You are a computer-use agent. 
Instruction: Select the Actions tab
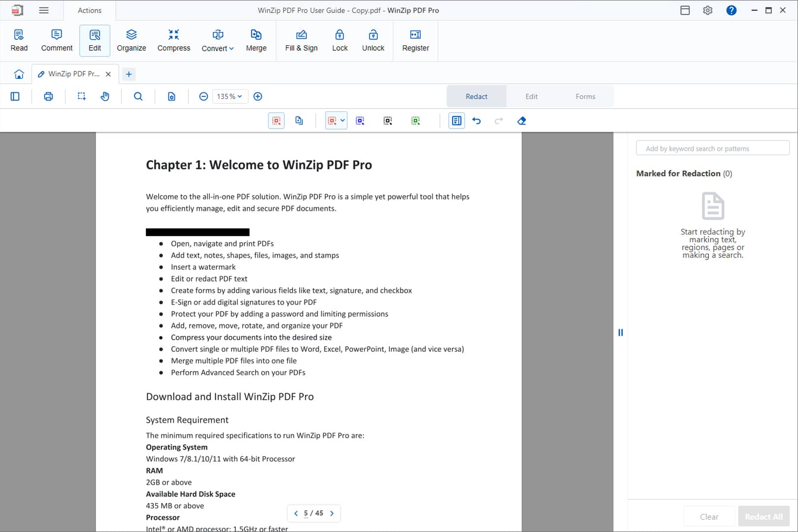[x=90, y=10]
